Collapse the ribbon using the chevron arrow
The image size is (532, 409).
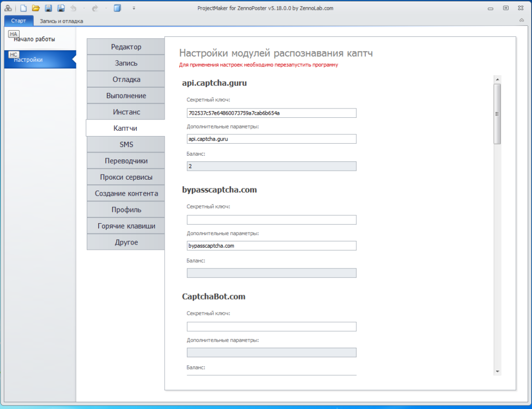pyautogui.click(x=521, y=20)
